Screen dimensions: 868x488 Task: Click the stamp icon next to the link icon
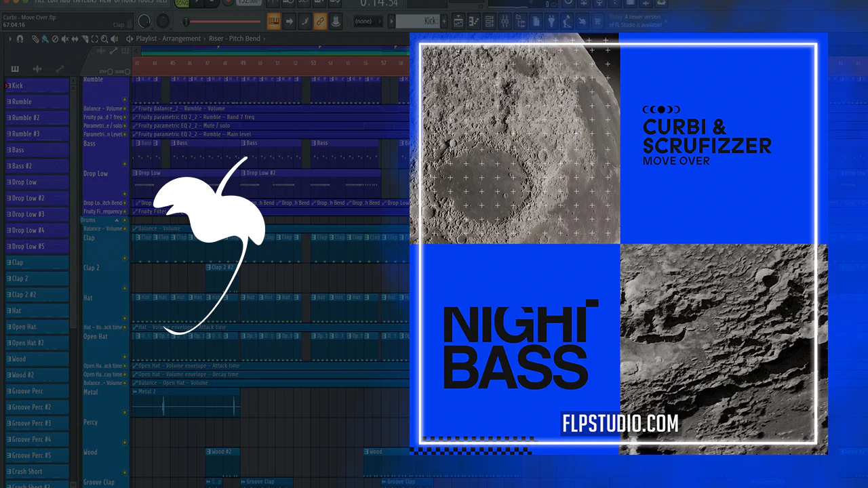click(x=335, y=21)
